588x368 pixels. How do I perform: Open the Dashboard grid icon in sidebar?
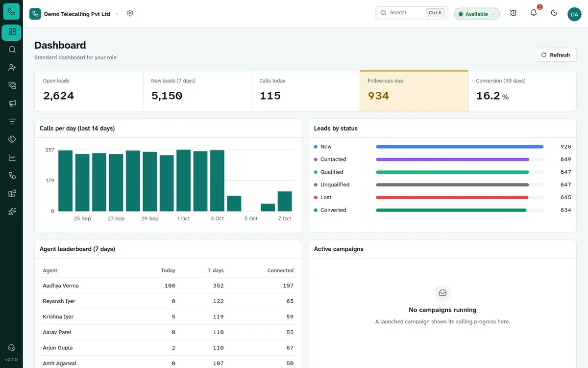pyautogui.click(x=12, y=32)
